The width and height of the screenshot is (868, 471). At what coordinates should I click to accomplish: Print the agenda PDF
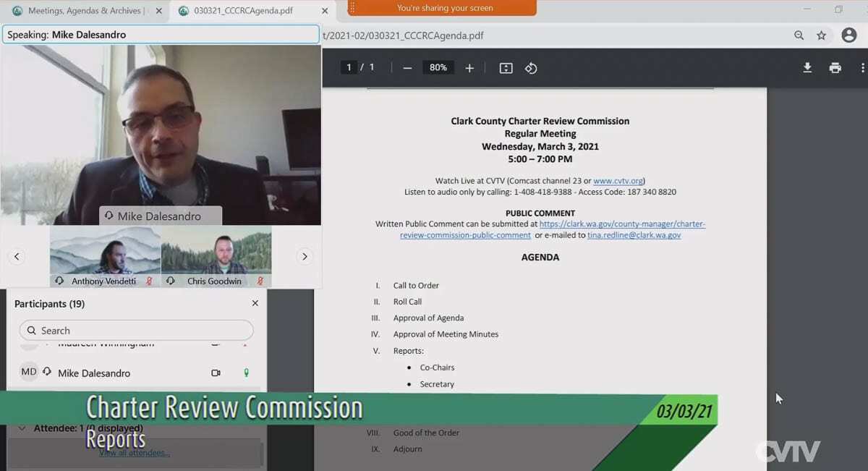click(835, 68)
